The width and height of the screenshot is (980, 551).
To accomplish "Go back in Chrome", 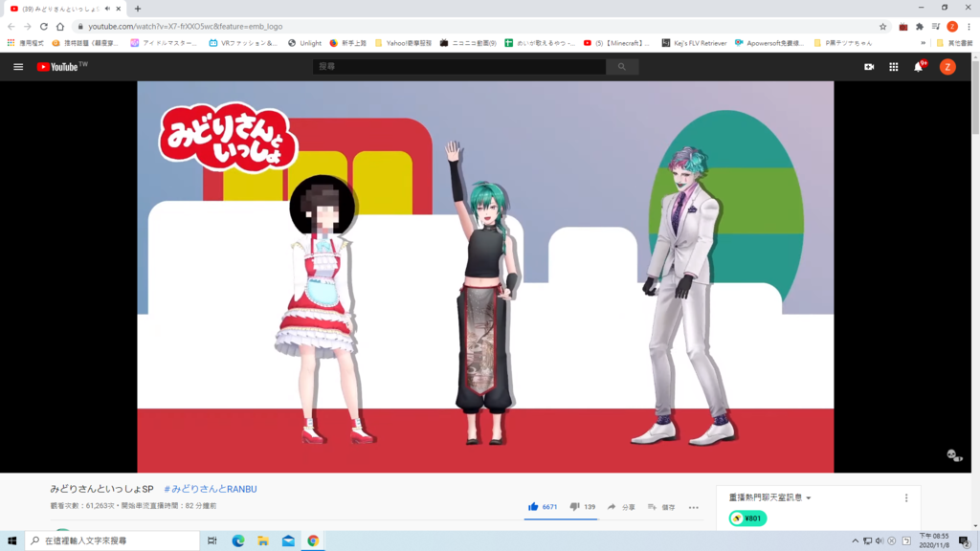I will click(11, 26).
